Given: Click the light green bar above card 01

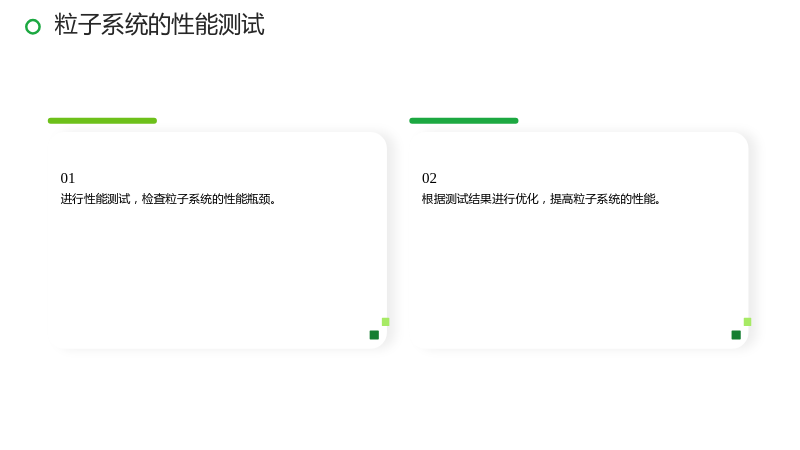Looking at the screenshot, I should [102, 121].
